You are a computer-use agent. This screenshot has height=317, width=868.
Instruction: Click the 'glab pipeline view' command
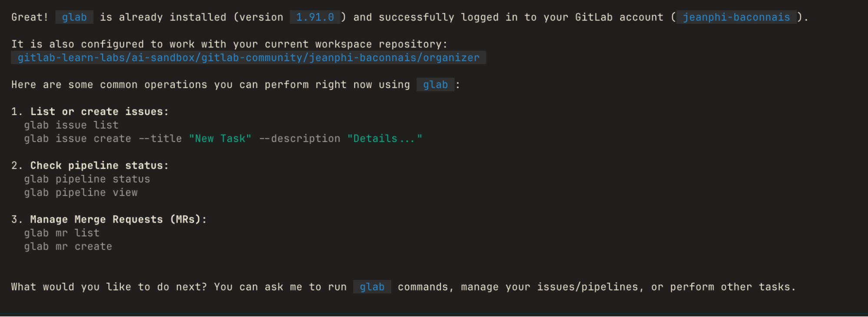81,193
